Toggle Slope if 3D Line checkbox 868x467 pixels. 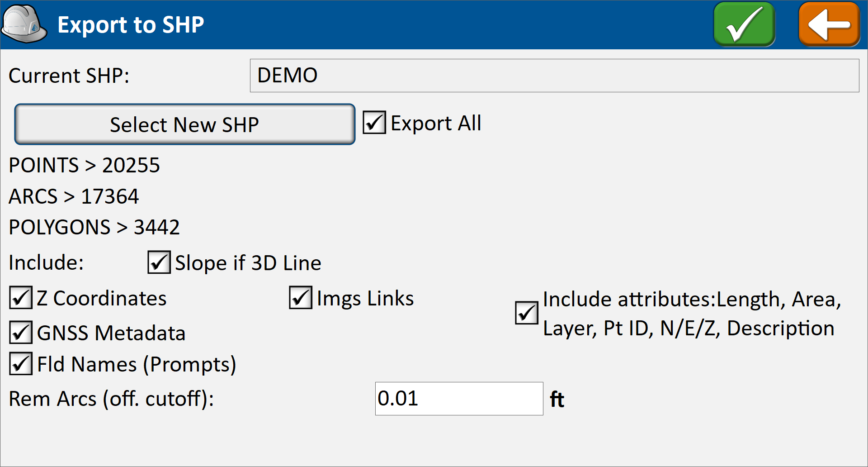[x=159, y=262]
